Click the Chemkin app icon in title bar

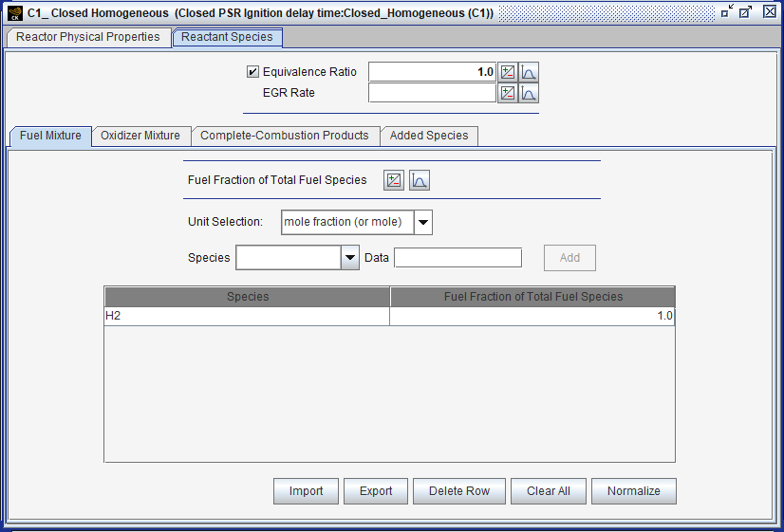tap(15, 13)
